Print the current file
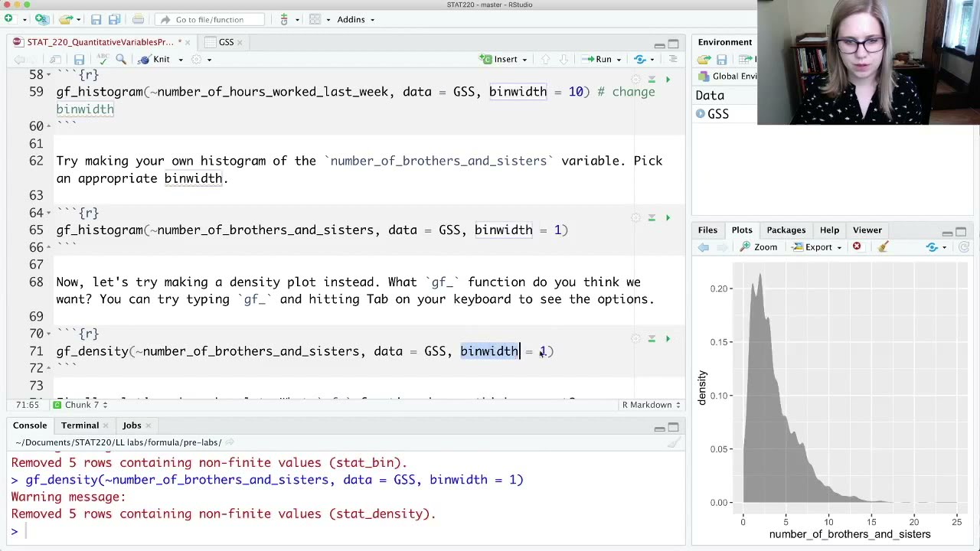Screen dimensions: 980x551 point(138,19)
